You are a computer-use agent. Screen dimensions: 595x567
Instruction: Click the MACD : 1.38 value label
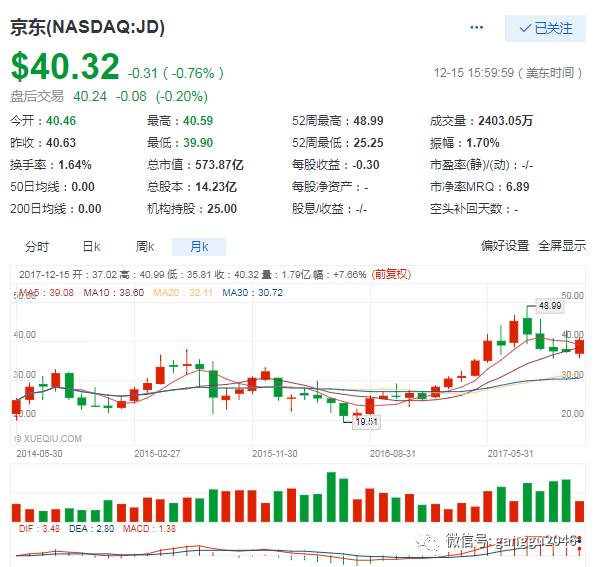(149, 529)
